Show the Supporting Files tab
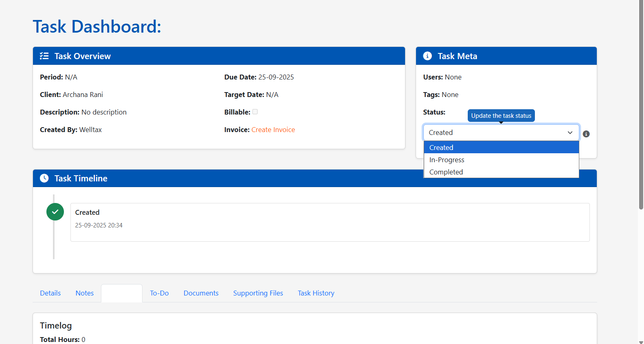This screenshot has height=344, width=644. pyautogui.click(x=258, y=293)
